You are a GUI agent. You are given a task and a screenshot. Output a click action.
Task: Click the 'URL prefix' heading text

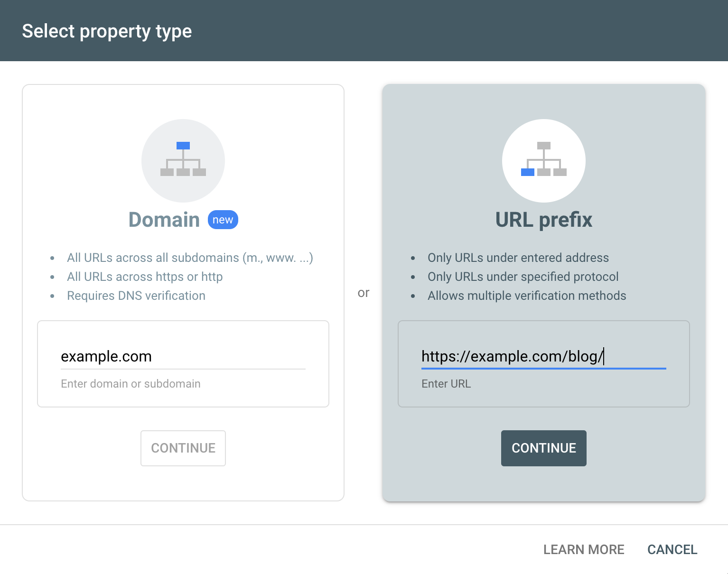pyautogui.click(x=543, y=219)
